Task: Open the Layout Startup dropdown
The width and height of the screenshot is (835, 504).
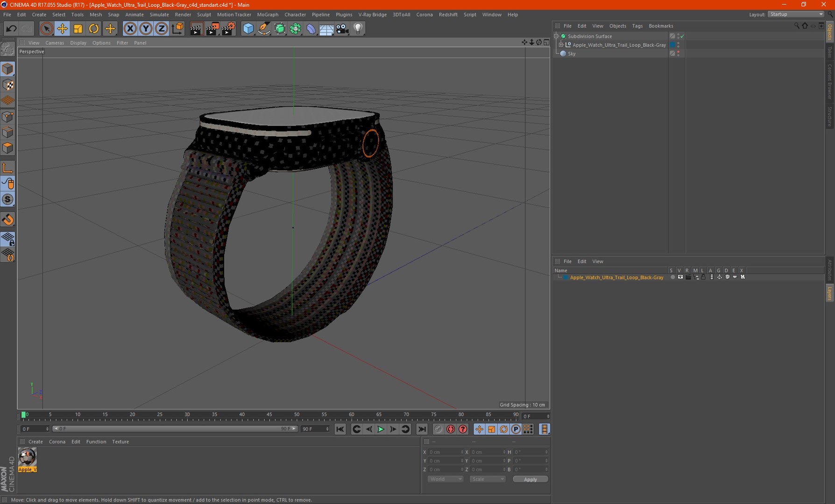Action: pyautogui.click(x=796, y=14)
